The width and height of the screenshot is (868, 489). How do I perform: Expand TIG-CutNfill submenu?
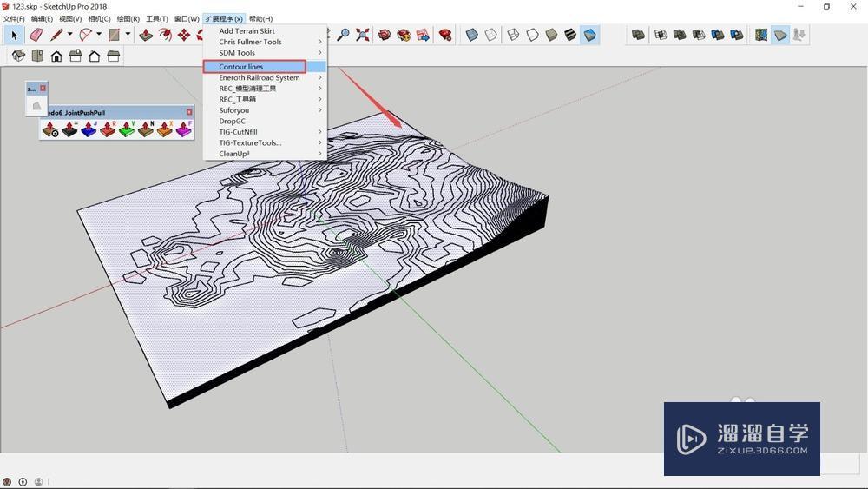point(265,132)
